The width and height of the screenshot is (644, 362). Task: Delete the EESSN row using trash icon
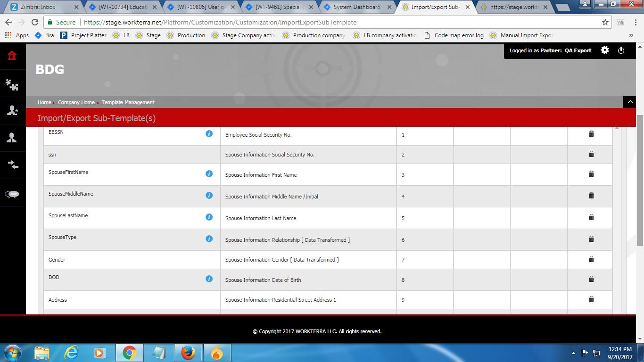coord(591,134)
